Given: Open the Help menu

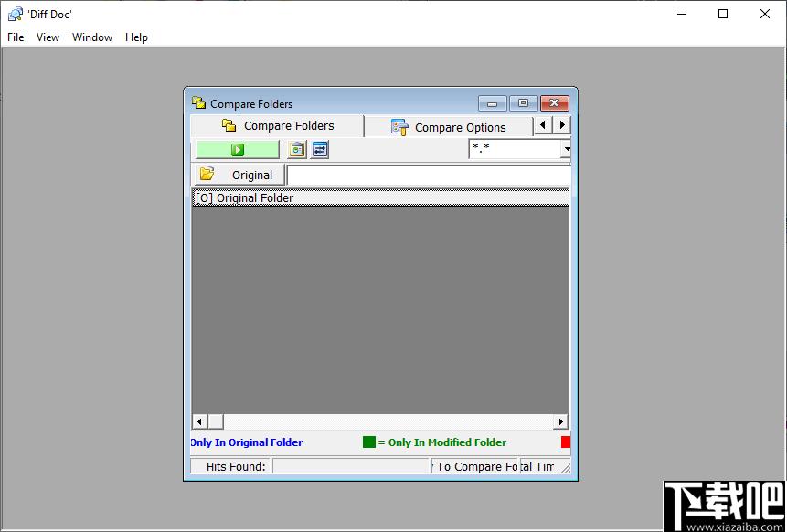Looking at the screenshot, I should 136,37.
